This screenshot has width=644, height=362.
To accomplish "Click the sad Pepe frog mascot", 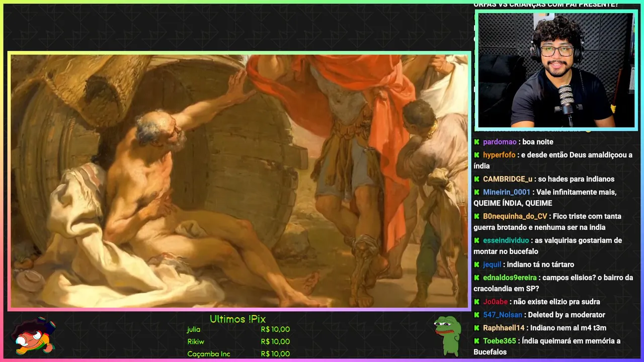I will pos(447,336).
